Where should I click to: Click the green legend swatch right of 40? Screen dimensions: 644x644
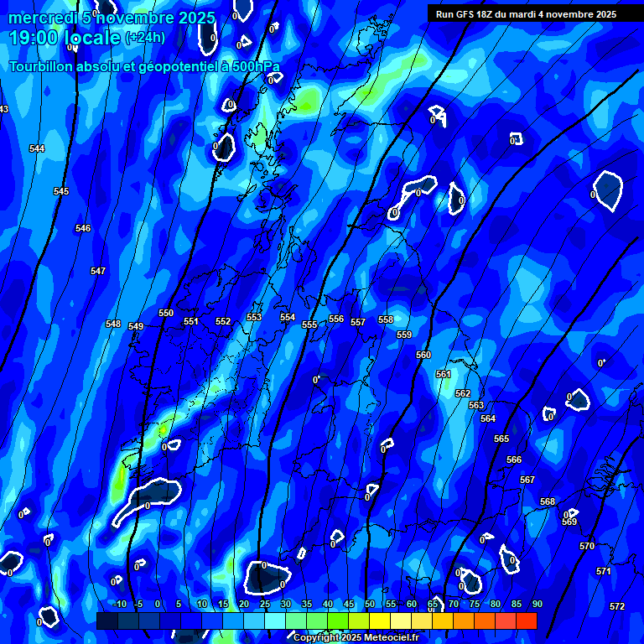(x=338, y=621)
